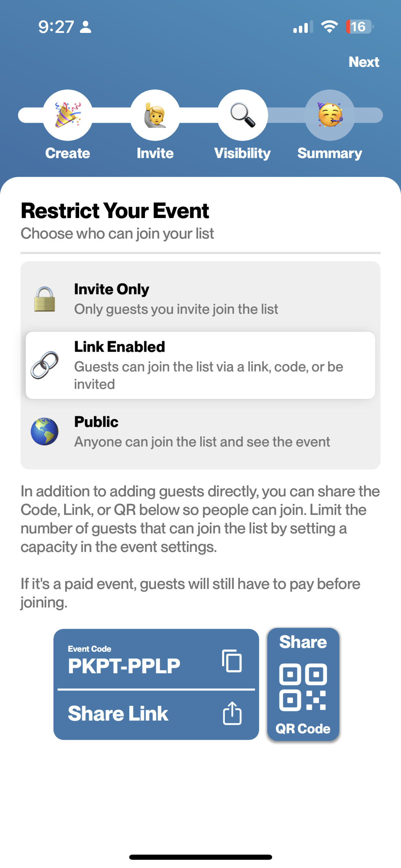401x868 pixels.
Task: Tap the share arrow icon beside Share Link
Action: (x=232, y=713)
